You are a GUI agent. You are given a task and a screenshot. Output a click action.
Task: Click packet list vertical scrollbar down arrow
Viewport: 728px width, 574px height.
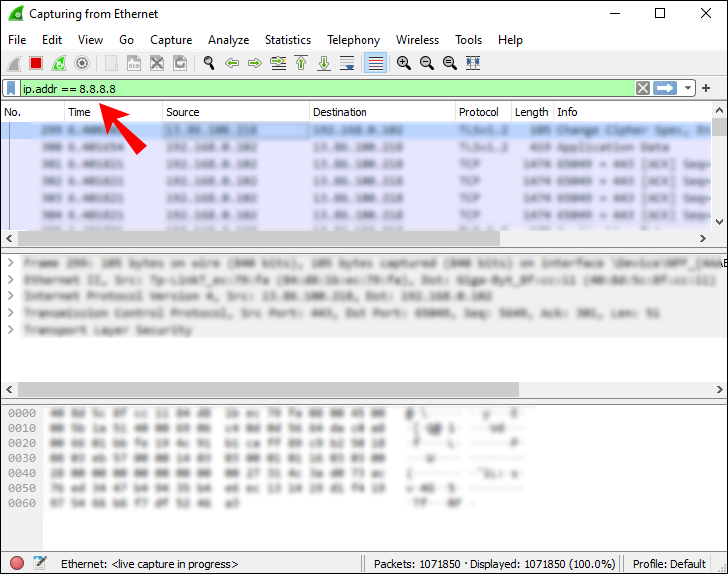tap(719, 222)
